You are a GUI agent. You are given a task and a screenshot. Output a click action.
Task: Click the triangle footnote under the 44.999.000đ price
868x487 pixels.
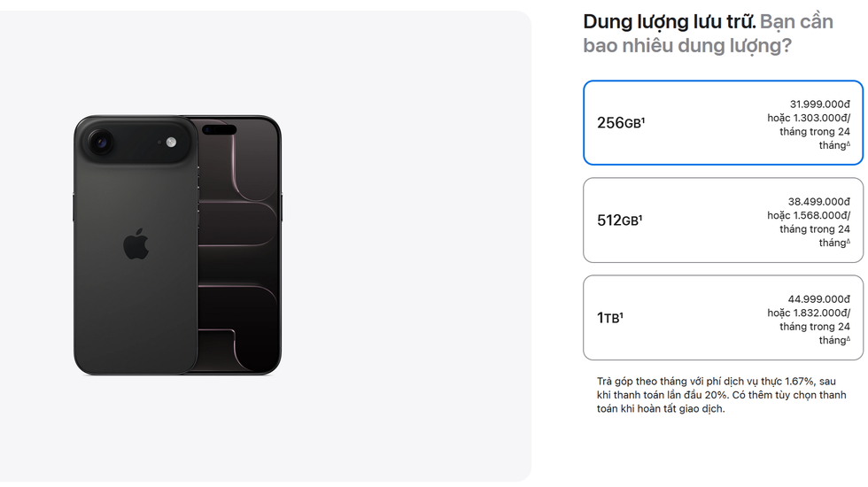coord(848,339)
